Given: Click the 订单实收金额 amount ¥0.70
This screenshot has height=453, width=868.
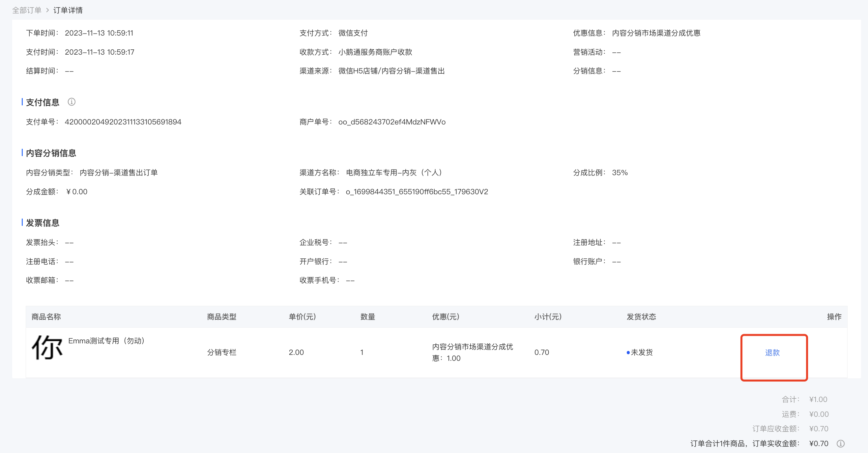Looking at the screenshot, I should click(x=819, y=443).
